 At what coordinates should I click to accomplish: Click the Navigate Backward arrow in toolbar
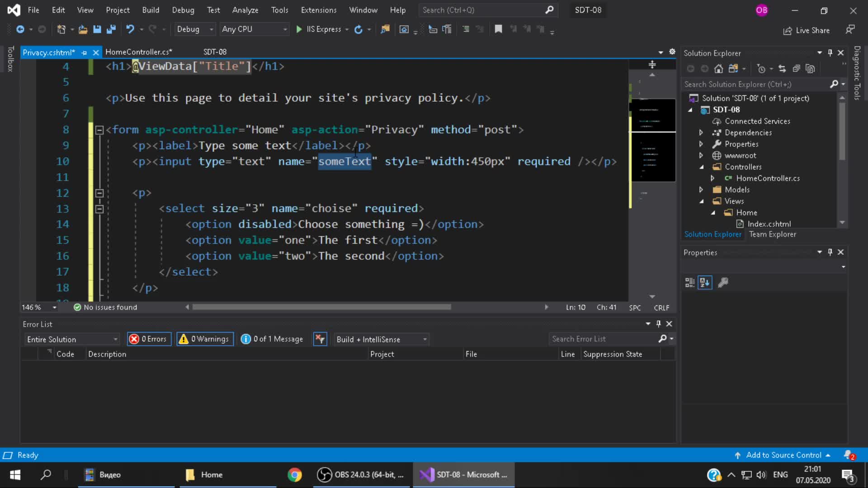(20, 29)
